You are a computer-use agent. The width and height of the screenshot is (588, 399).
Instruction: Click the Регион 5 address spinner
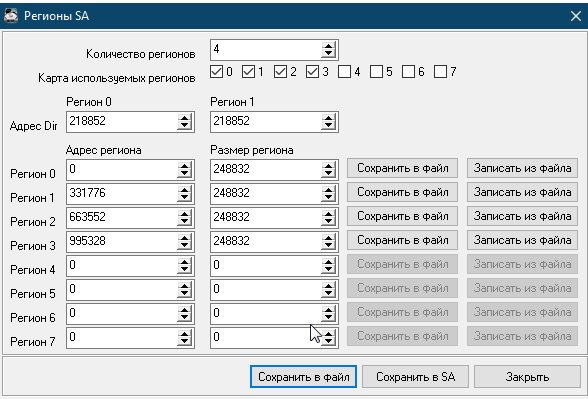pyautogui.click(x=184, y=290)
